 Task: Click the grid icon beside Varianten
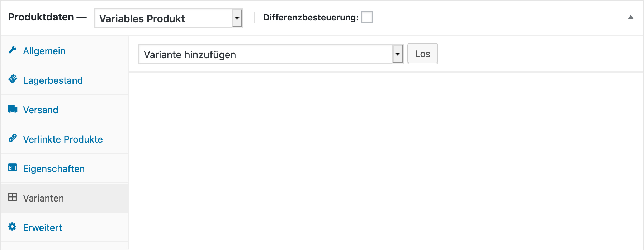[13, 197]
